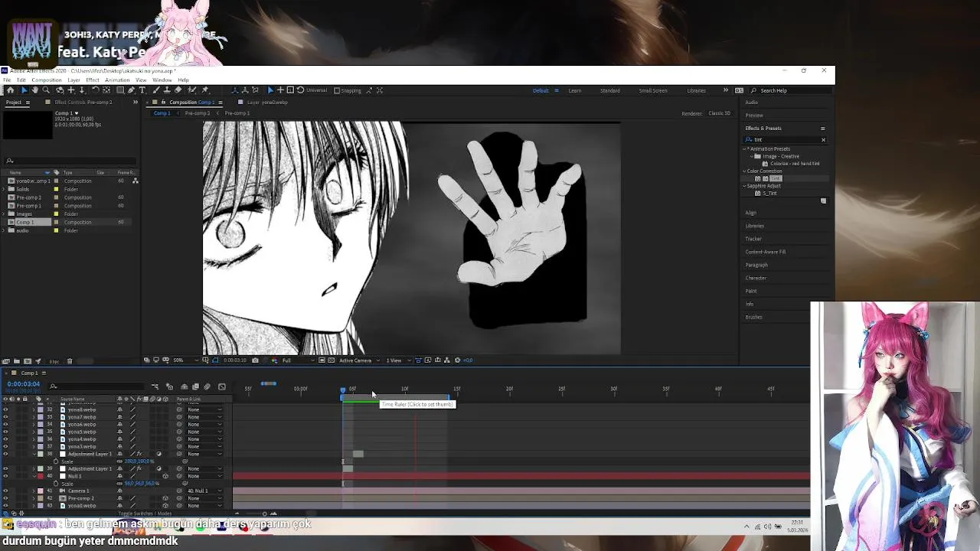Select the Eraser tool
Viewport: 980px width, 551px height.
(178, 90)
